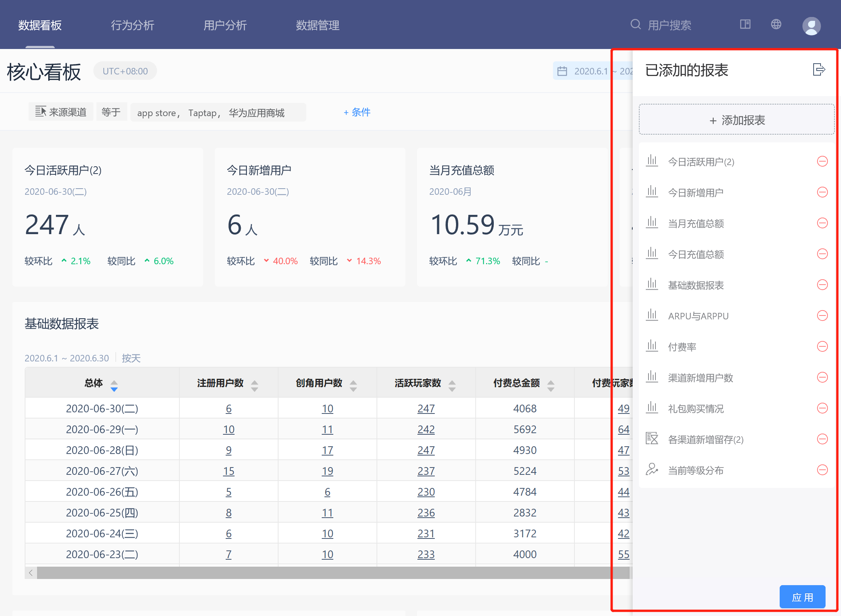This screenshot has height=616, width=841.
Task: Click the 2020-06-25(四) date cell
Action: point(102,513)
